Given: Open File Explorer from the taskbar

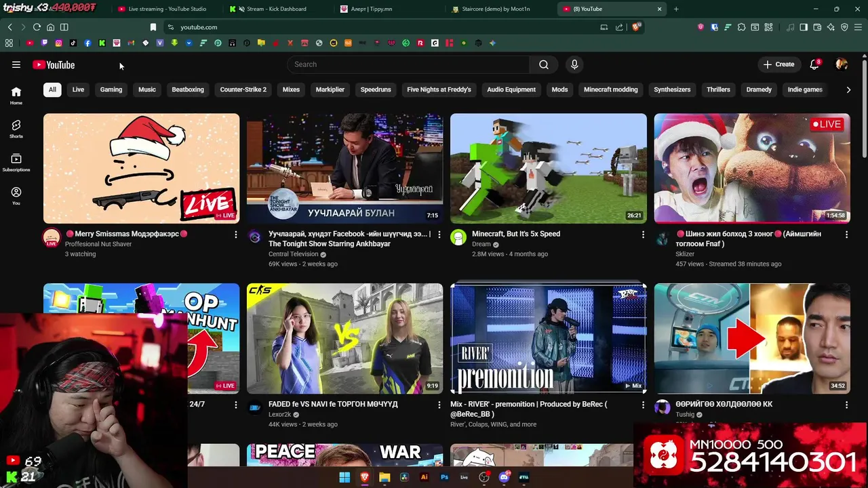Looking at the screenshot, I should [384, 477].
